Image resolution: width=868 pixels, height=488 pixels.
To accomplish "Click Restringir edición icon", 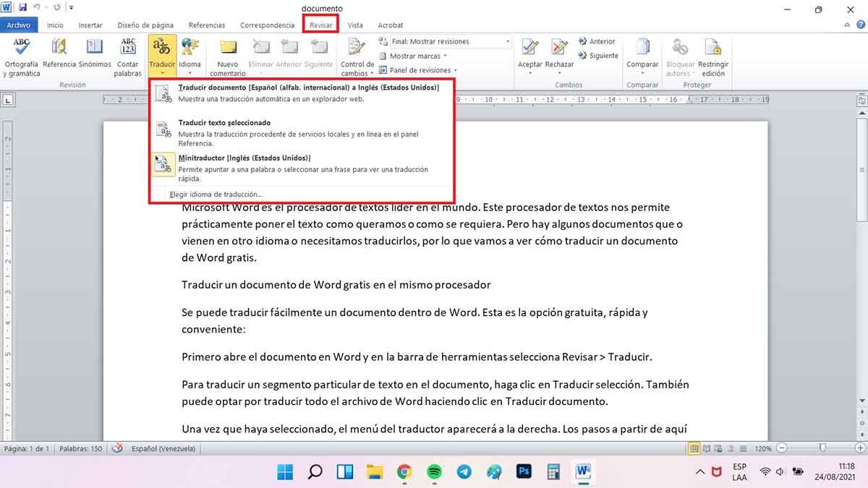I will pos(713,47).
